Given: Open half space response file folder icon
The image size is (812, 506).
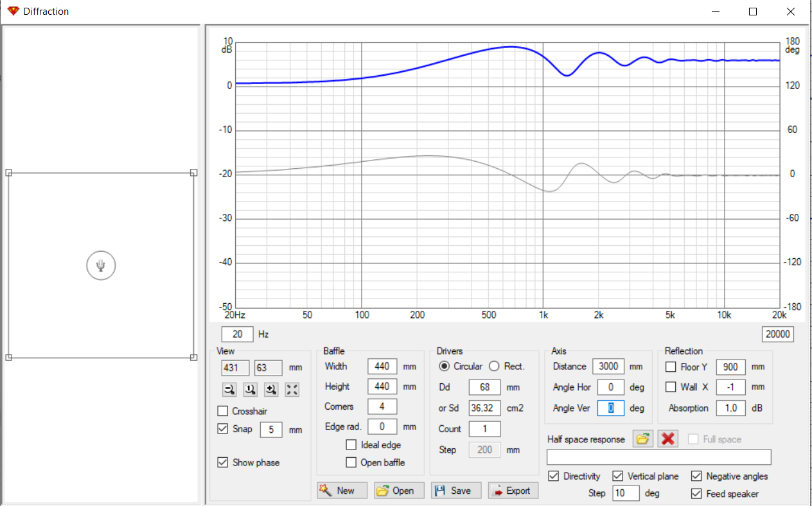Looking at the screenshot, I should point(642,439).
